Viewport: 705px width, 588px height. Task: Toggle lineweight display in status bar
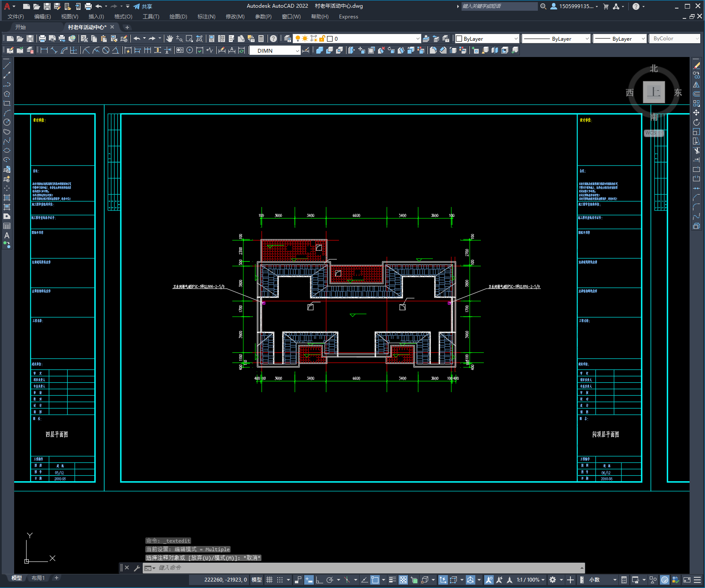393,580
